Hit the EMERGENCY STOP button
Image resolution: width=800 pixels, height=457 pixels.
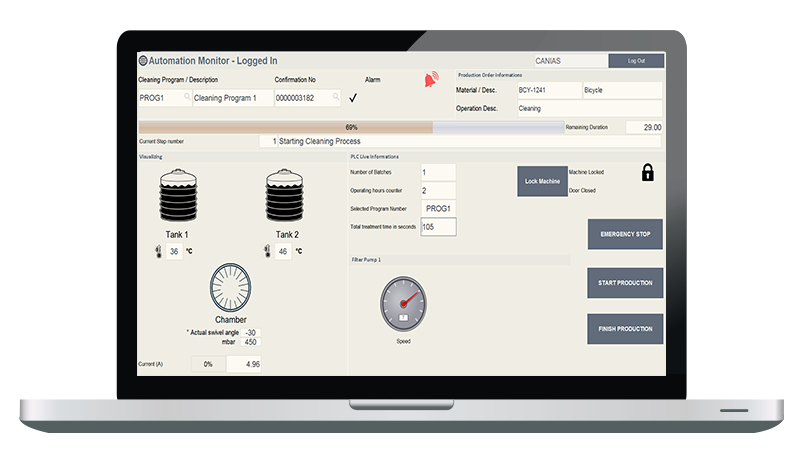click(625, 234)
